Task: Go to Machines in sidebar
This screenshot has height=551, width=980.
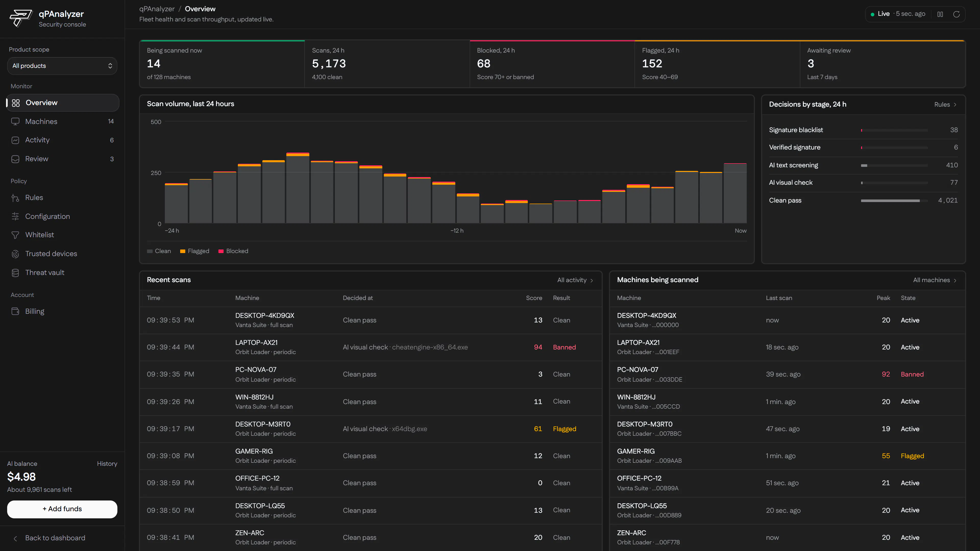Action: click(x=62, y=122)
